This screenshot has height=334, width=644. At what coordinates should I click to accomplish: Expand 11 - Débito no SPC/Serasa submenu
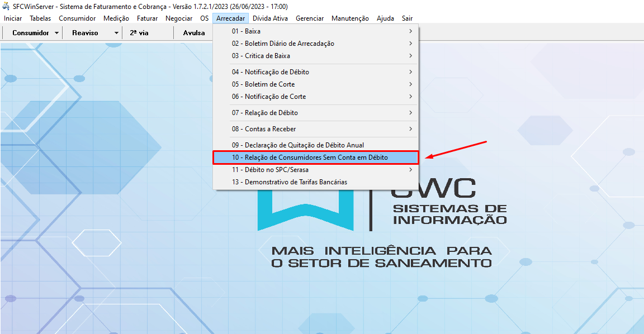[x=315, y=170]
